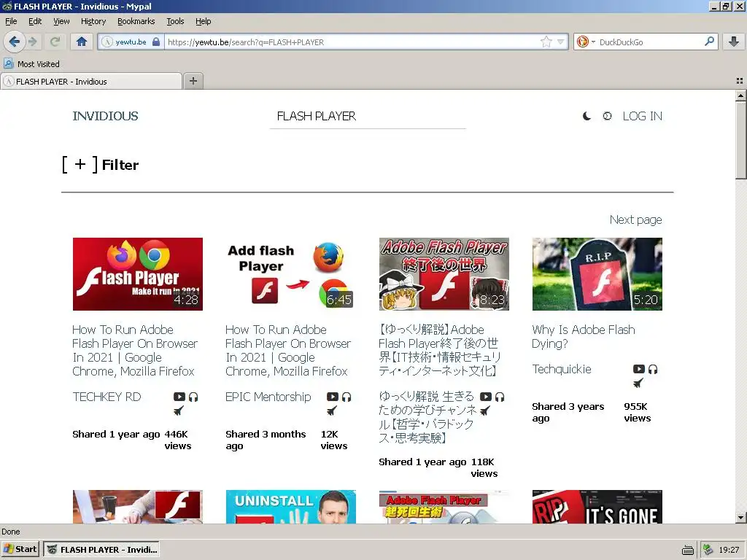Expand the Filter section
The image size is (747, 560).
[x=101, y=165]
